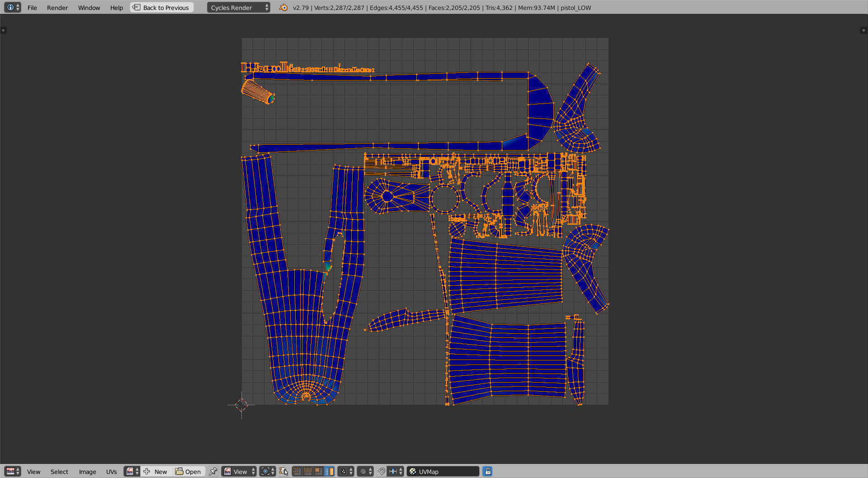The width and height of the screenshot is (868, 478).
Task: Click the Tris:4,362 statistic text
Action: coord(499,8)
